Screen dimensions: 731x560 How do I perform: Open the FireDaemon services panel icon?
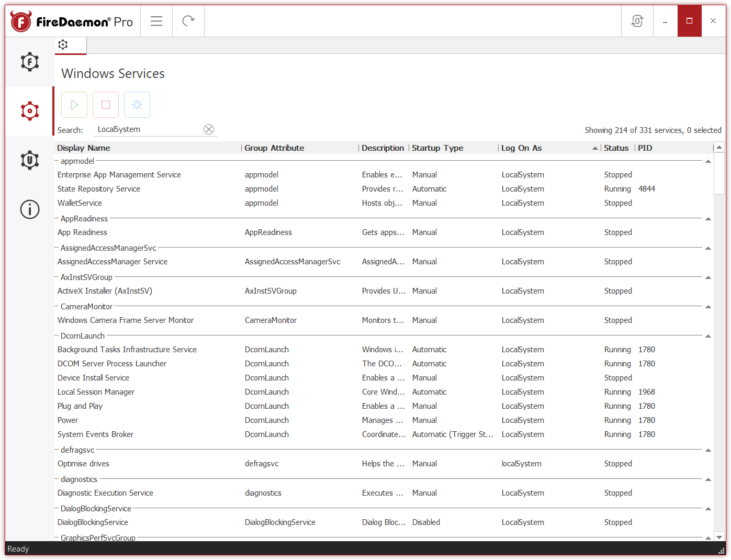29,62
